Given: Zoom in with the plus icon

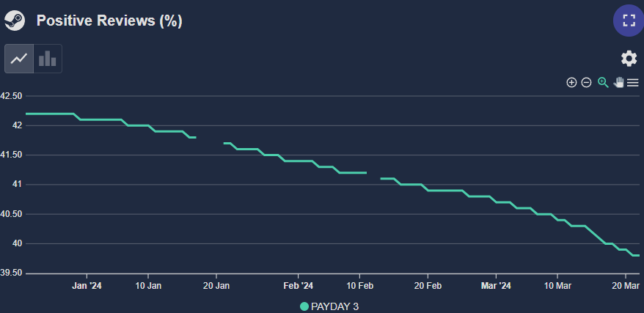Looking at the screenshot, I should 571,82.
